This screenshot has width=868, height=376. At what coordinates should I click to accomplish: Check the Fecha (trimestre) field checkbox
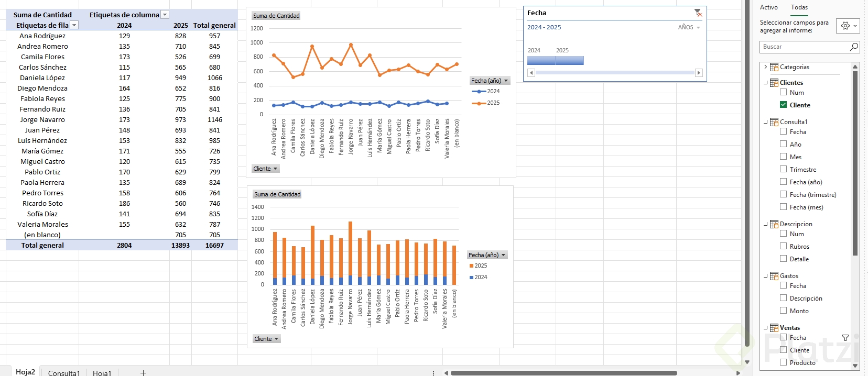coord(784,194)
